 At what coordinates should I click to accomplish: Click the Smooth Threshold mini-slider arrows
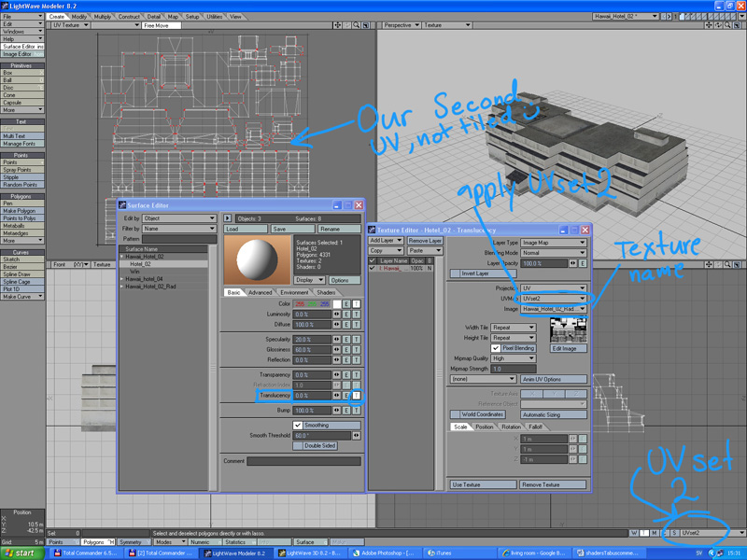357,436
